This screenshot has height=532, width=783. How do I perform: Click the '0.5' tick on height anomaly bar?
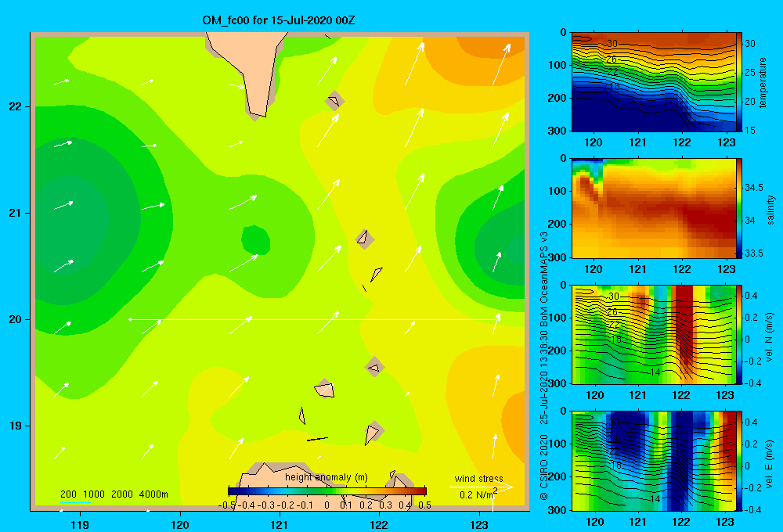click(424, 505)
